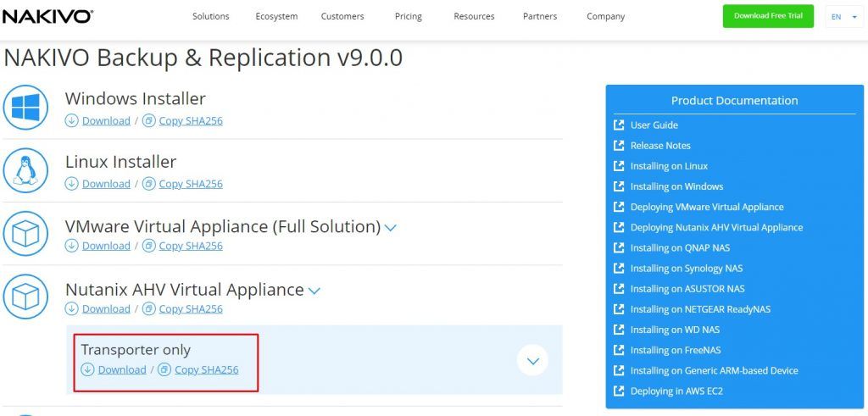868x416 pixels.
Task: Click the external link icon beside Installing on QNAP NAS
Action: click(x=619, y=248)
